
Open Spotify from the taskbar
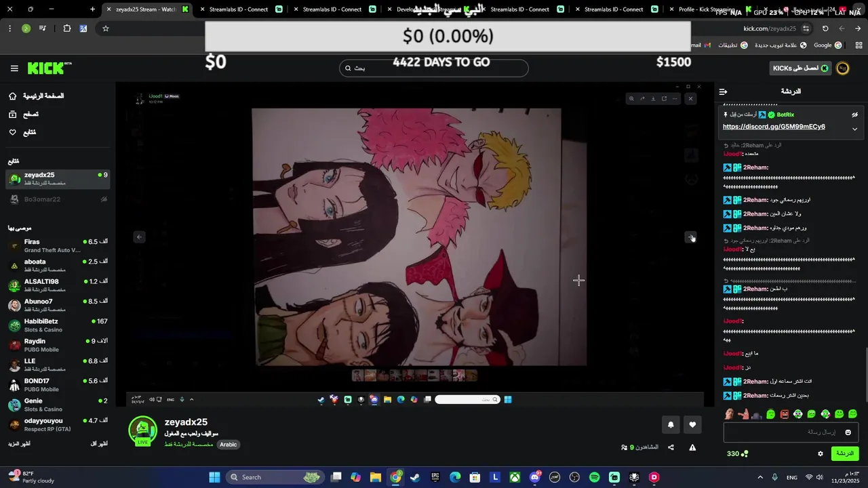[595, 477]
